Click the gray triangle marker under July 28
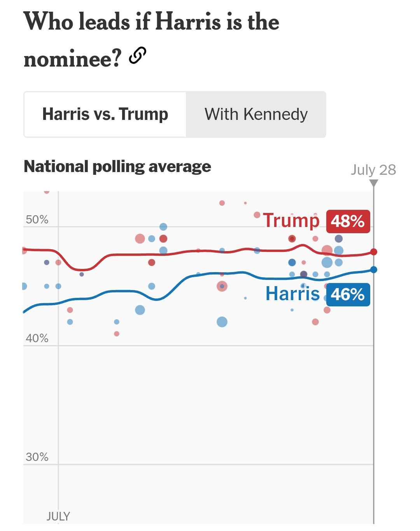 point(373,183)
